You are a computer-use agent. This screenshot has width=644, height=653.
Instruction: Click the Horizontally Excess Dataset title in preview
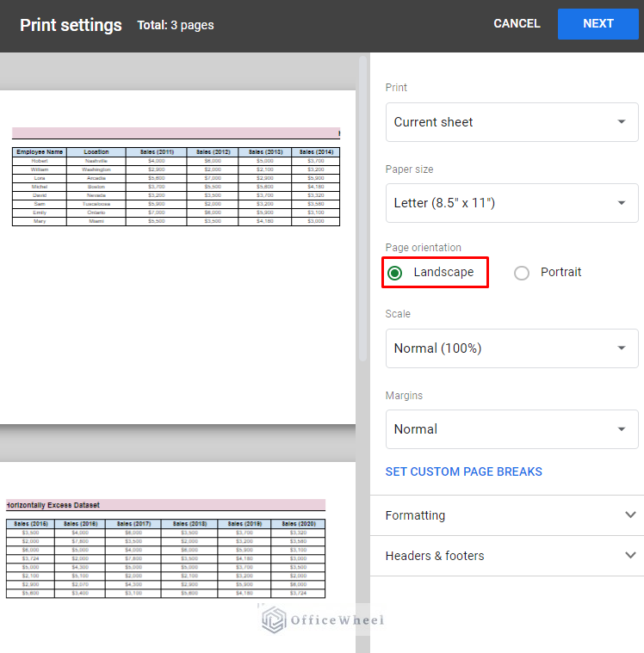[53, 505]
